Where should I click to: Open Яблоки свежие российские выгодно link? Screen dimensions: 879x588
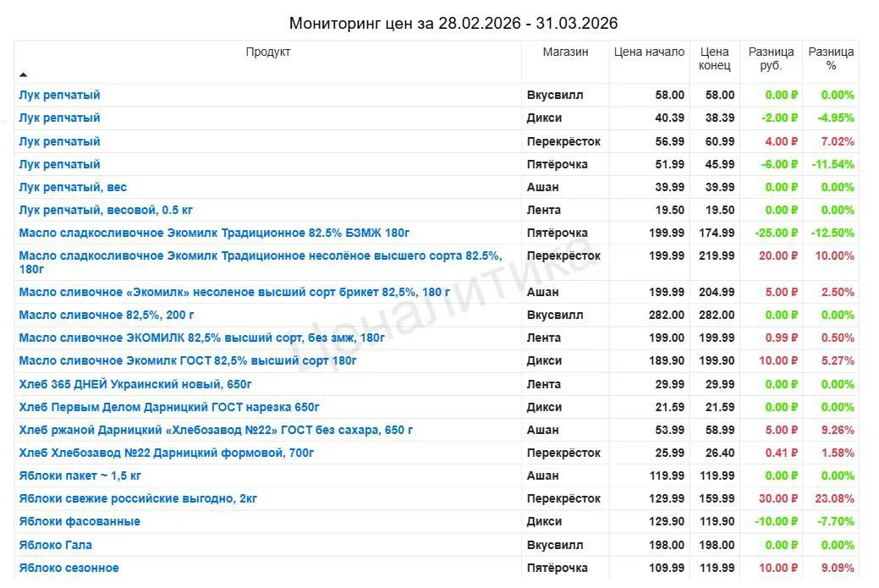(x=138, y=499)
